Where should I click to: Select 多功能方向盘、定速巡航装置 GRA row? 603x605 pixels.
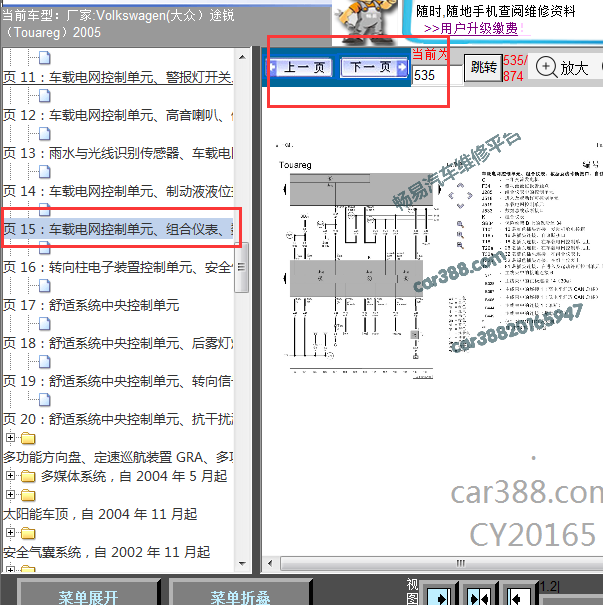[118, 457]
